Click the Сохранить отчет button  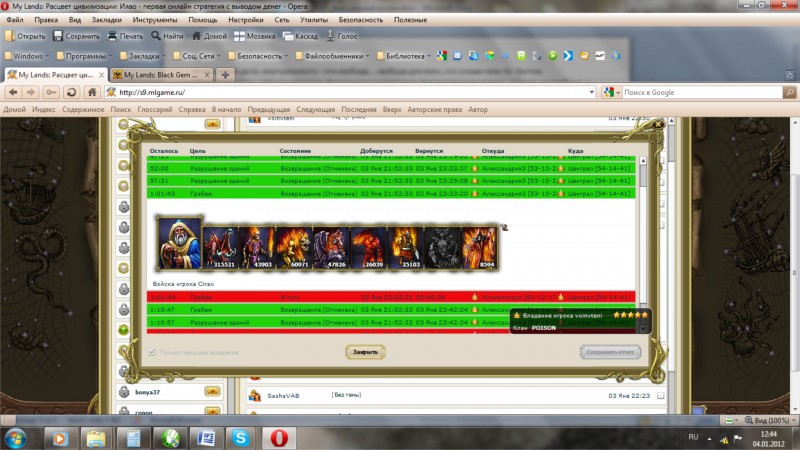610,352
